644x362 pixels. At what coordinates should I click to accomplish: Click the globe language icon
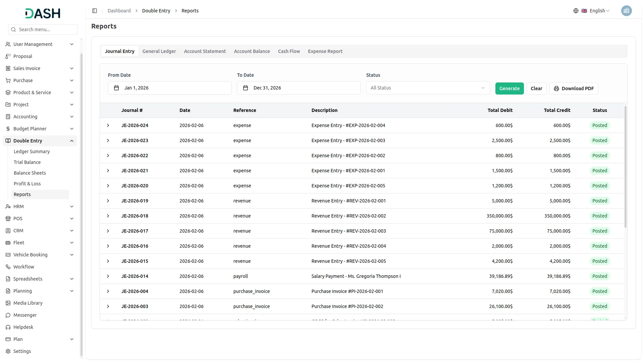[576, 11]
